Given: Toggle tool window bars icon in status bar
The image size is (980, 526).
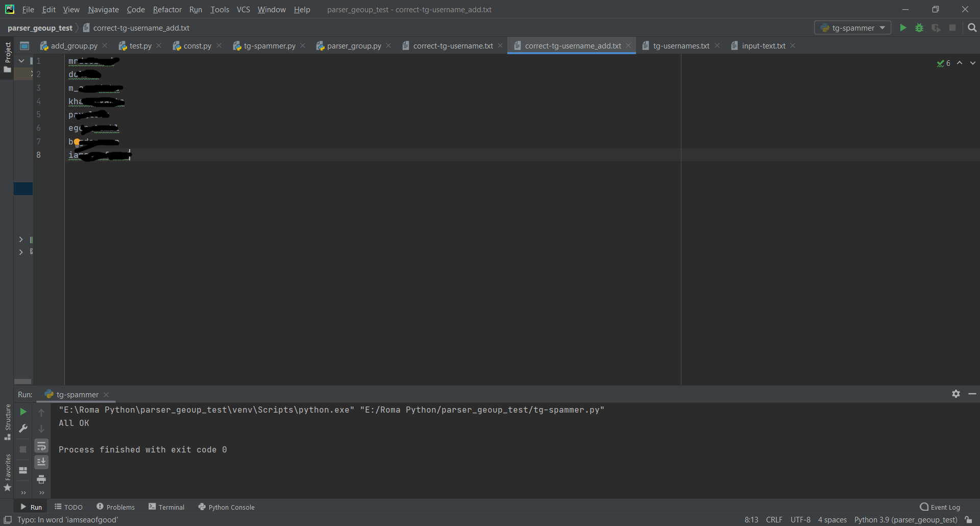Looking at the screenshot, I should [x=8, y=520].
